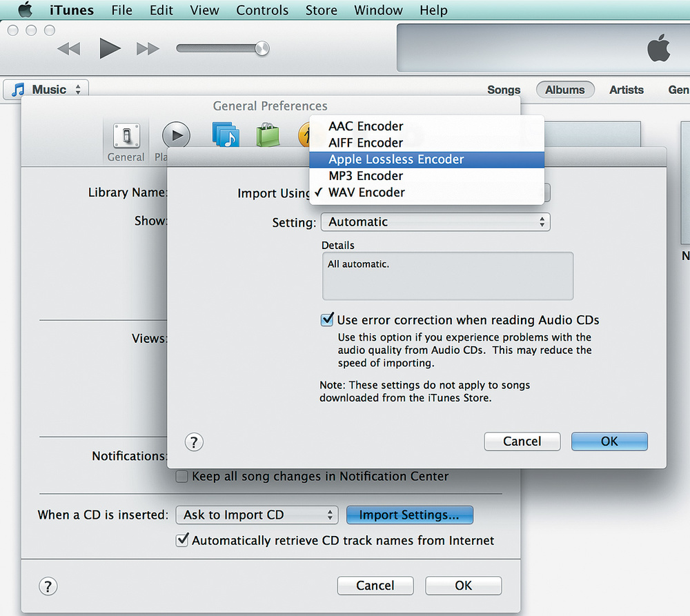
Task: Choose AAC Encoder from the list
Action: point(427,126)
